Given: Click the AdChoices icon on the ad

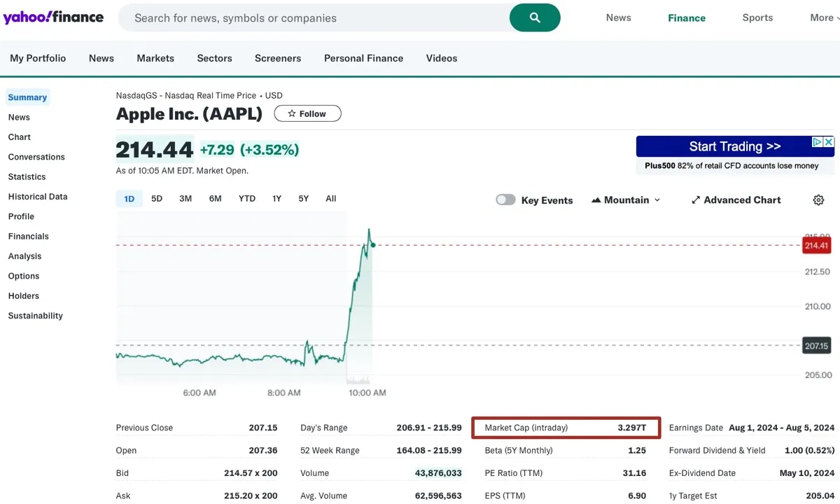Looking at the screenshot, I should click(x=817, y=142).
